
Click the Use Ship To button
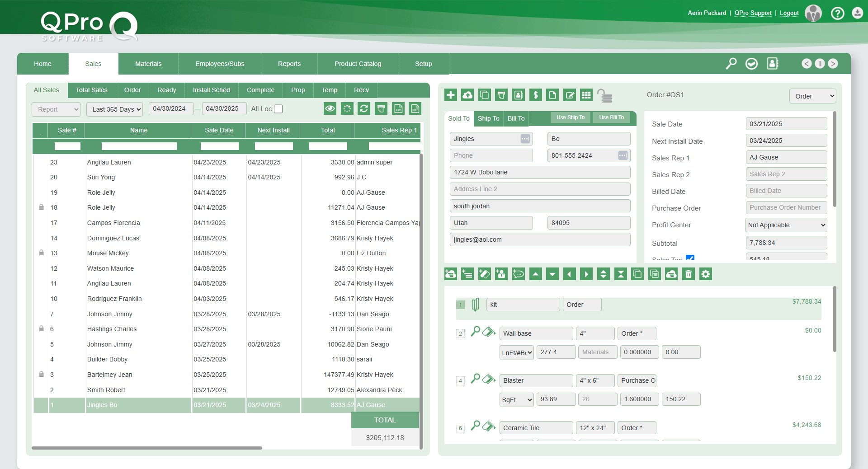[x=570, y=117]
